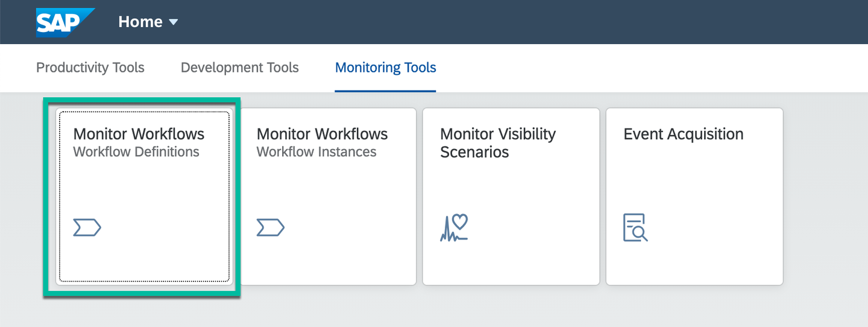The height and width of the screenshot is (327, 868).
Task: Open Monitor Workflows Workflow Definitions tile
Action: [144, 197]
